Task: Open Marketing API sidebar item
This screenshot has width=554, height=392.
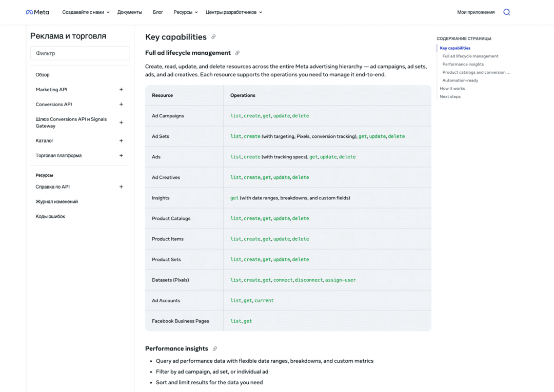Action: (51, 90)
